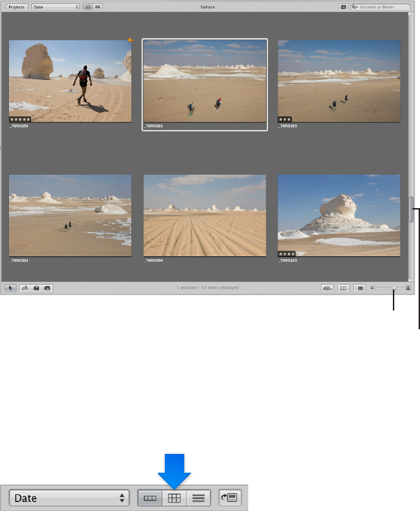Click the five-star rating badge
Viewport: 420px width, 511px height.
coord(20,120)
